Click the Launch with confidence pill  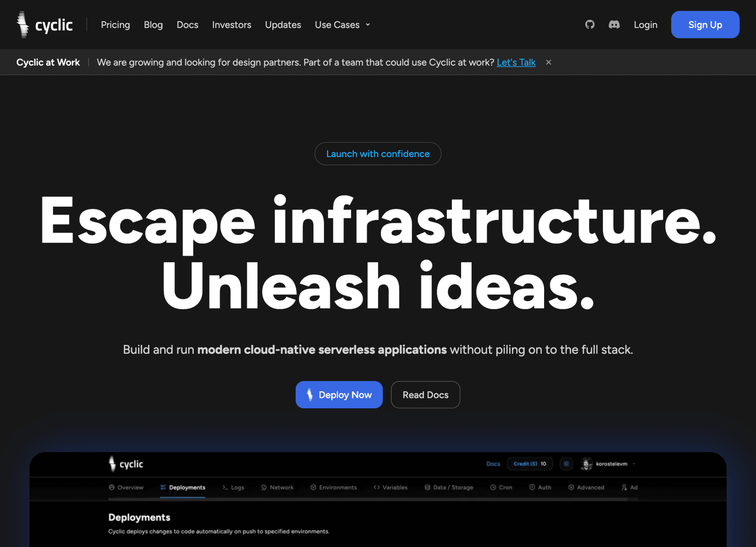click(x=378, y=154)
